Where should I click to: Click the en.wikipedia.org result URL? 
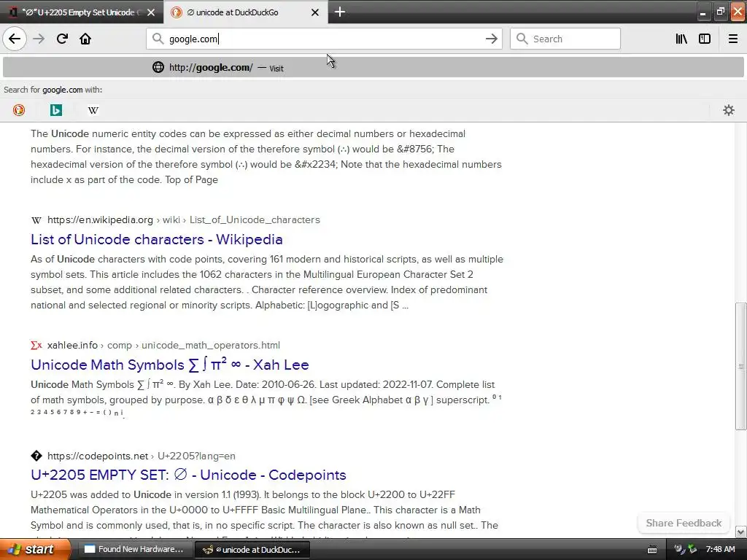[183, 219]
